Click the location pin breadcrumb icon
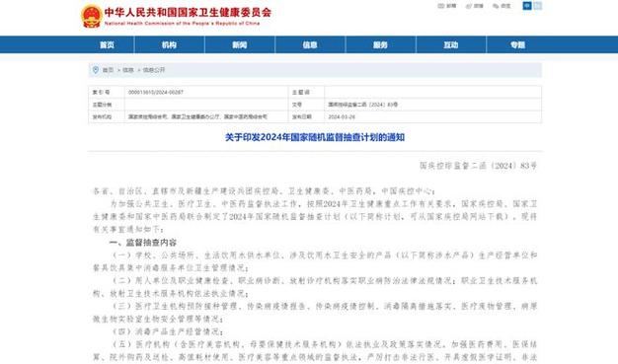The image size is (618, 364). [96, 70]
